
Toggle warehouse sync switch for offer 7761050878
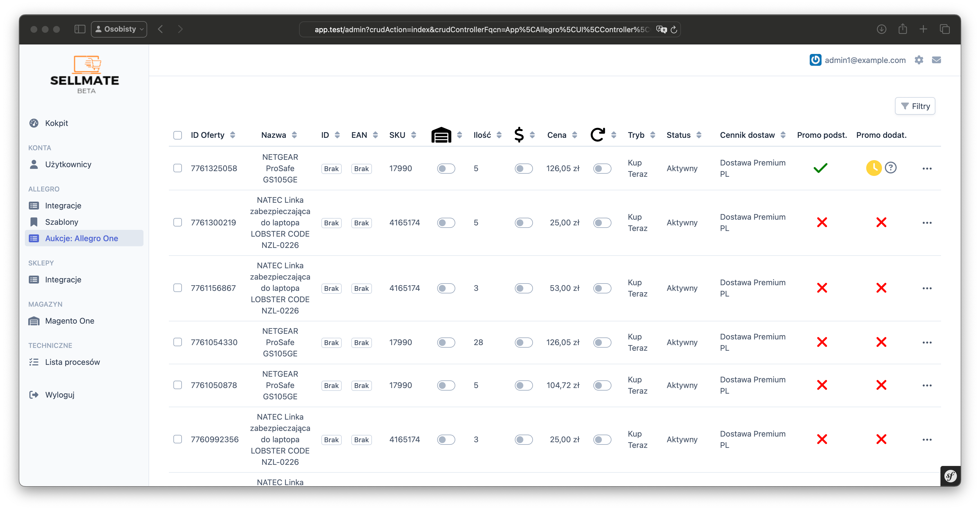click(x=446, y=385)
